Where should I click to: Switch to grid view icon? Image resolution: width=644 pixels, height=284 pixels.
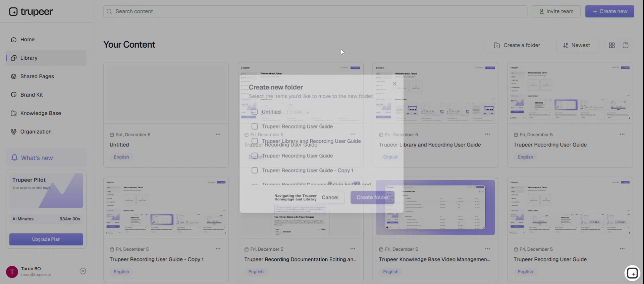tap(612, 45)
